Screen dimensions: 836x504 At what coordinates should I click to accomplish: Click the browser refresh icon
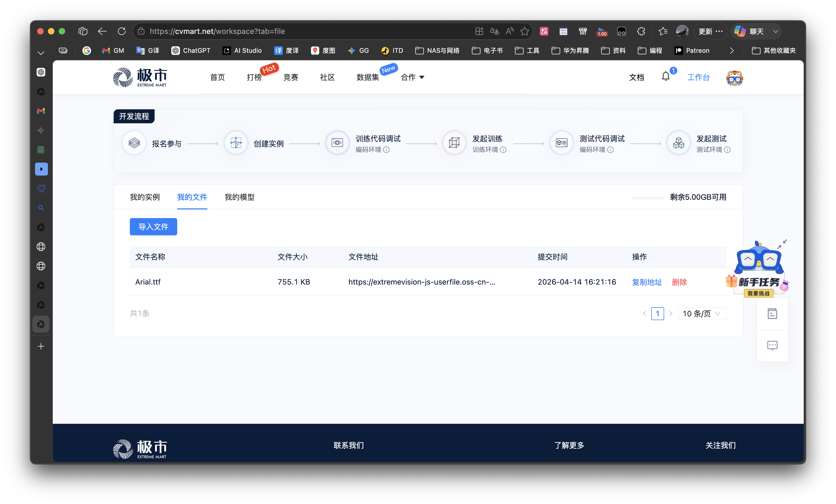pos(121,31)
